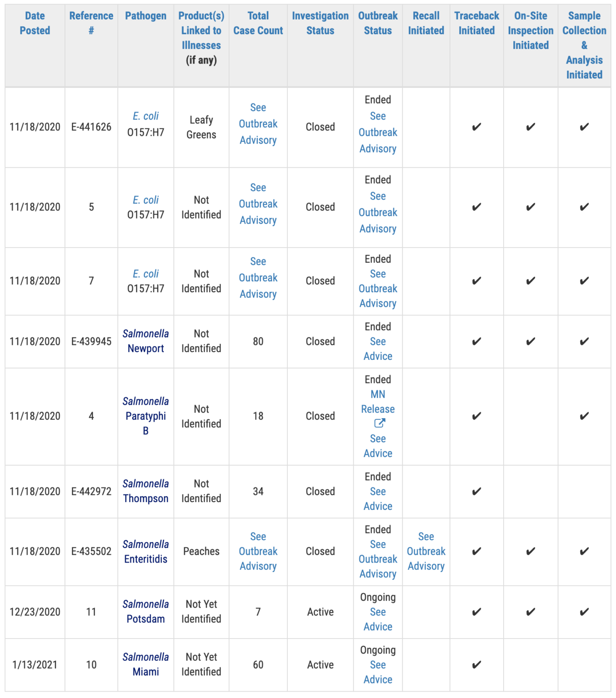Open Salmonella Potsdam pathogen link
Image resolution: width=616 pixels, height=698 pixels.
tap(145, 611)
